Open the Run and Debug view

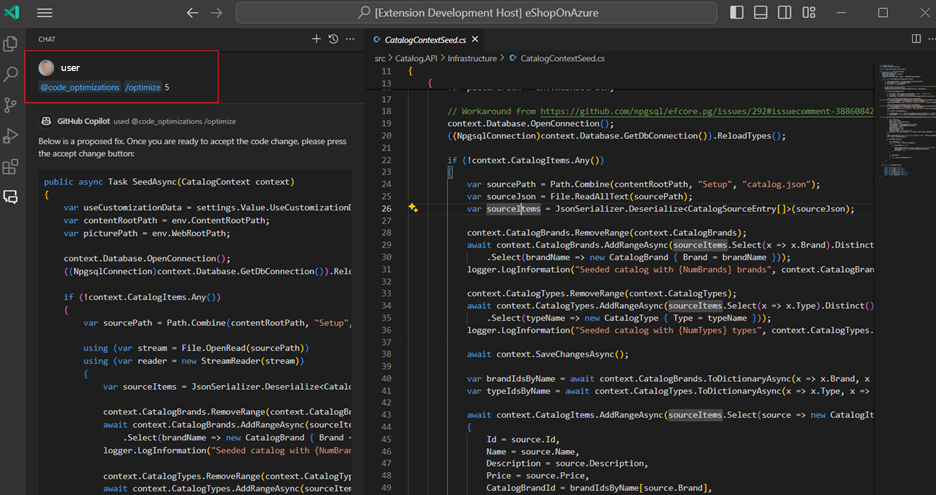(11, 135)
